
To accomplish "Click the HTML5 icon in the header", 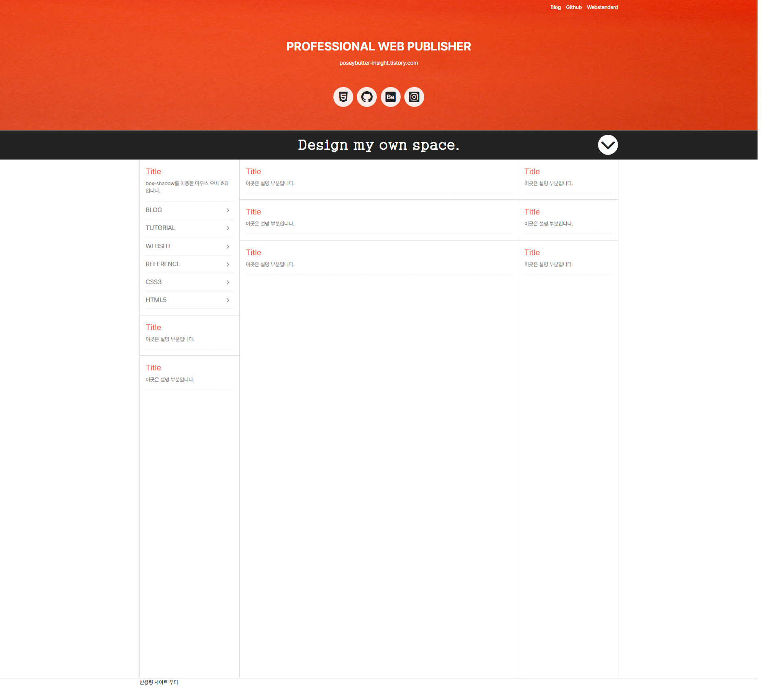I will coord(343,97).
